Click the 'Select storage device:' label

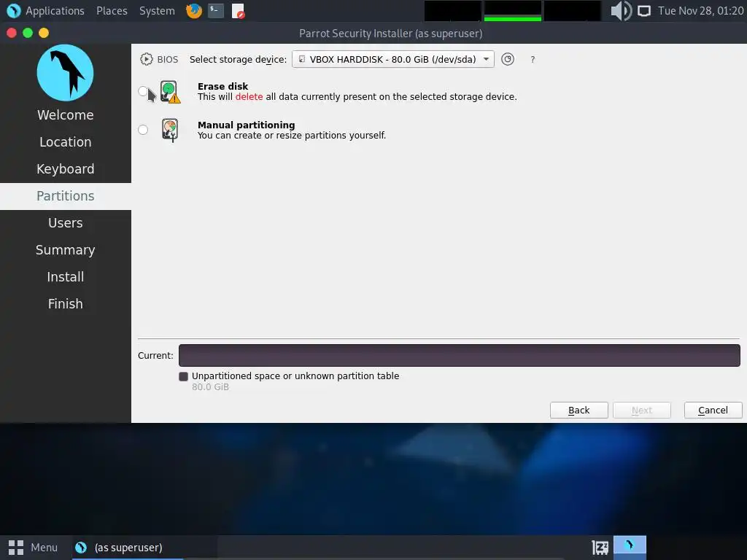(x=239, y=59)
